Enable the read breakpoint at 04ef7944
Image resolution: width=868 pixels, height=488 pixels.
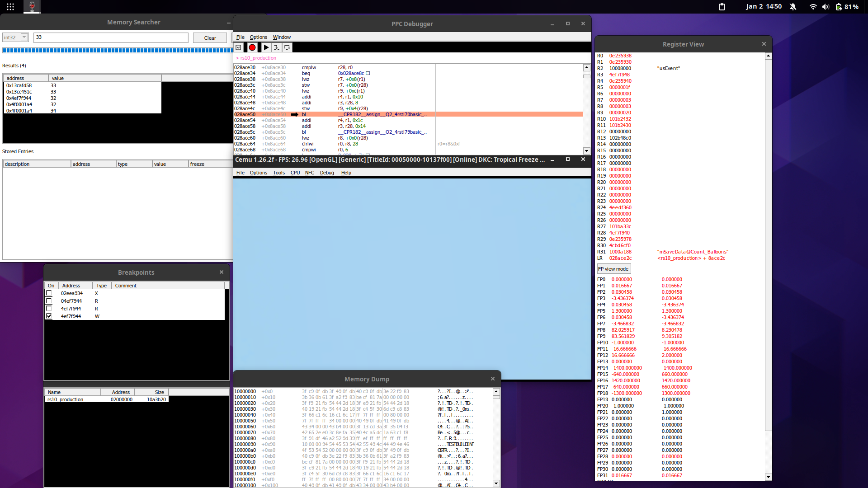49,300
